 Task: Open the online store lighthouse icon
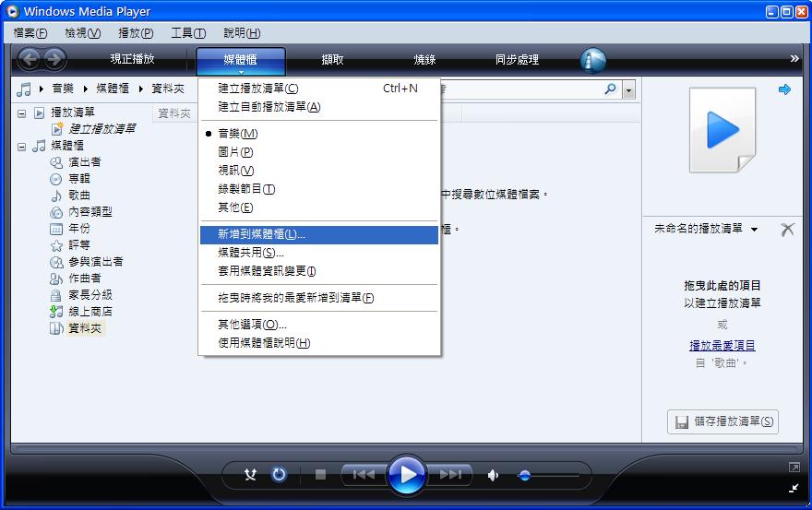point(593,60)
